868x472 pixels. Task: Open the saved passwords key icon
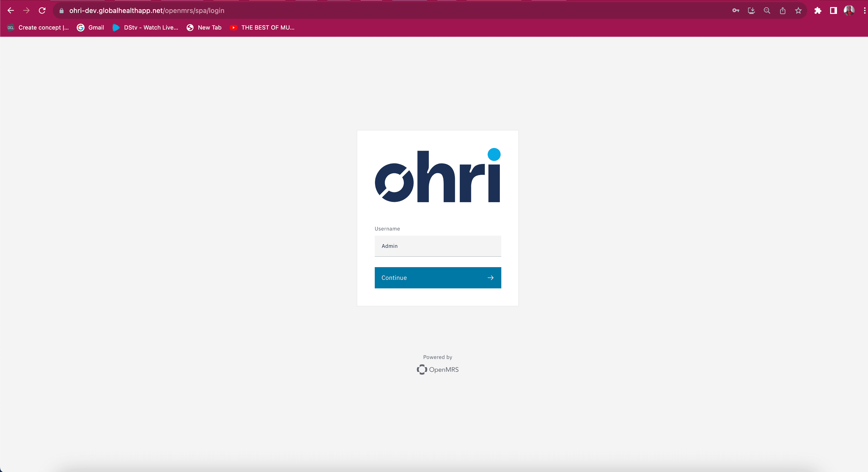coord(736,10)
